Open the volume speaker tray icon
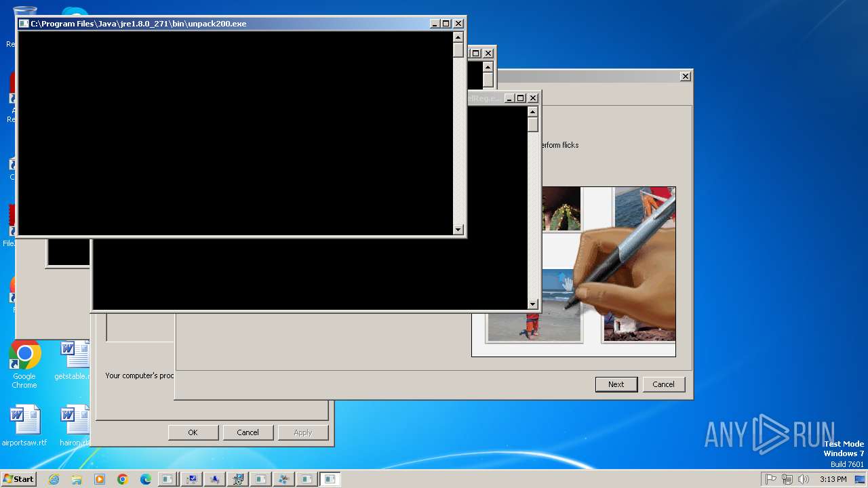The image size is (868, 488). tap(804, 479)
